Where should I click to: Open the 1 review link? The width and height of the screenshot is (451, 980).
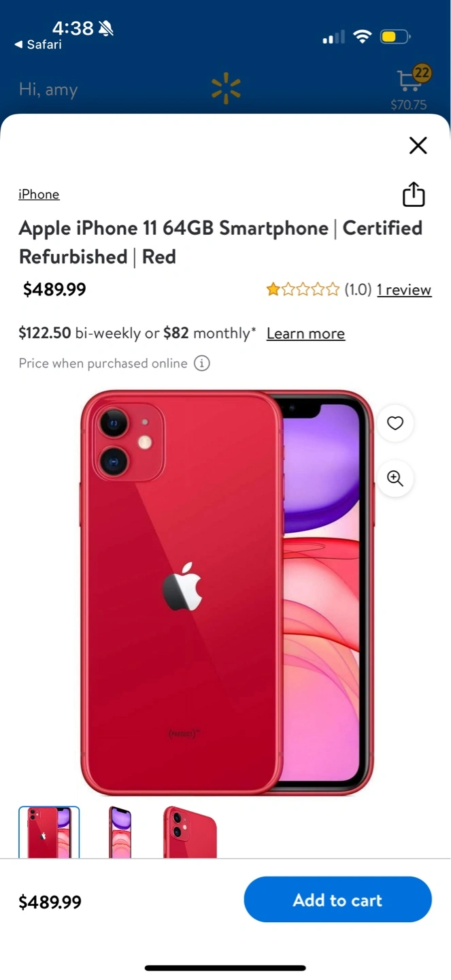click(404, 290)
